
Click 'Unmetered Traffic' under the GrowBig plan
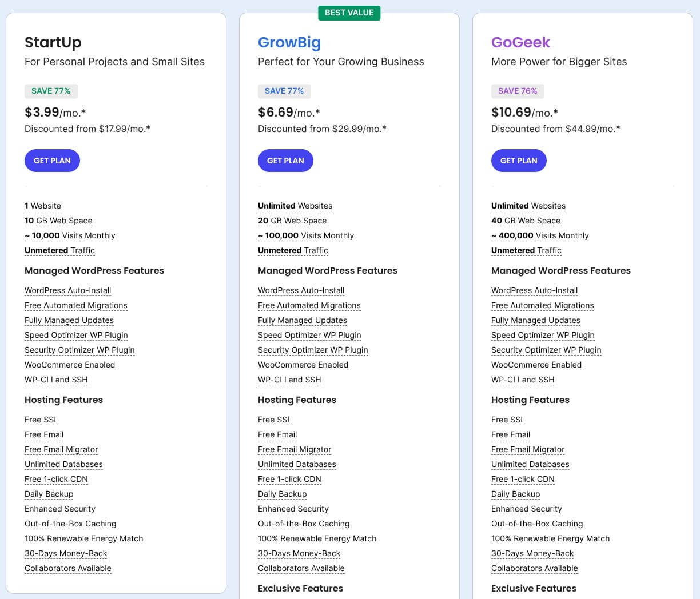coord(293,250)
